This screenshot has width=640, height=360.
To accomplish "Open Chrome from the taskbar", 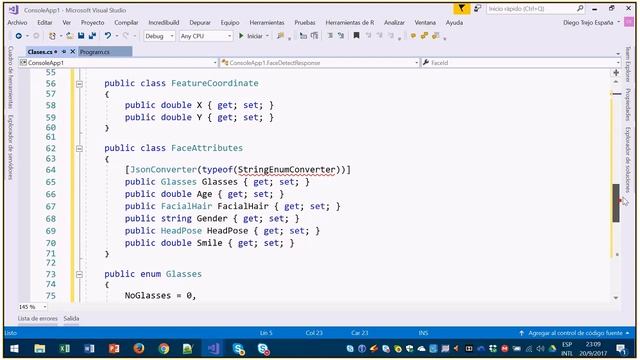I will pyautogui.click(x=164, y=349).
